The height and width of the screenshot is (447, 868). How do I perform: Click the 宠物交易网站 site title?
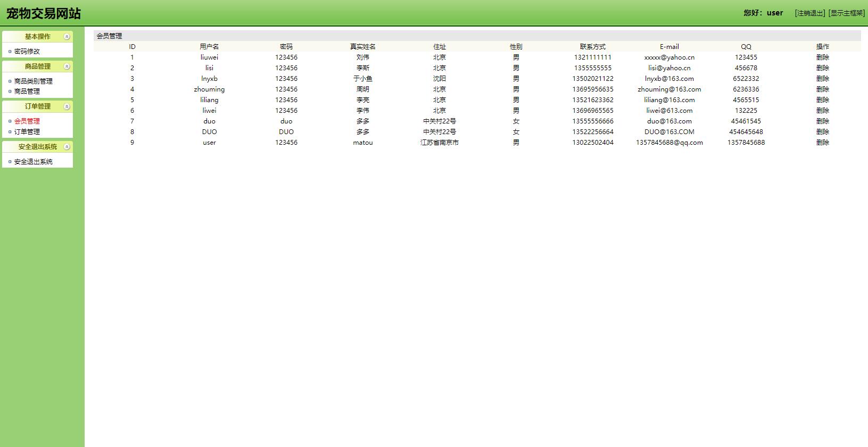click(x=44, y=13)
